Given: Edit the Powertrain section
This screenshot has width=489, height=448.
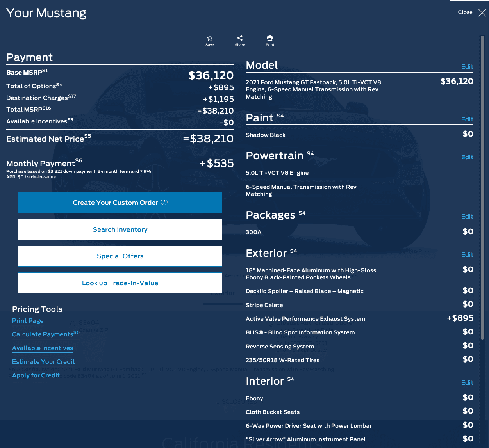Looking at the screenshot, I should pyautogui.click(x=467, y=157).
